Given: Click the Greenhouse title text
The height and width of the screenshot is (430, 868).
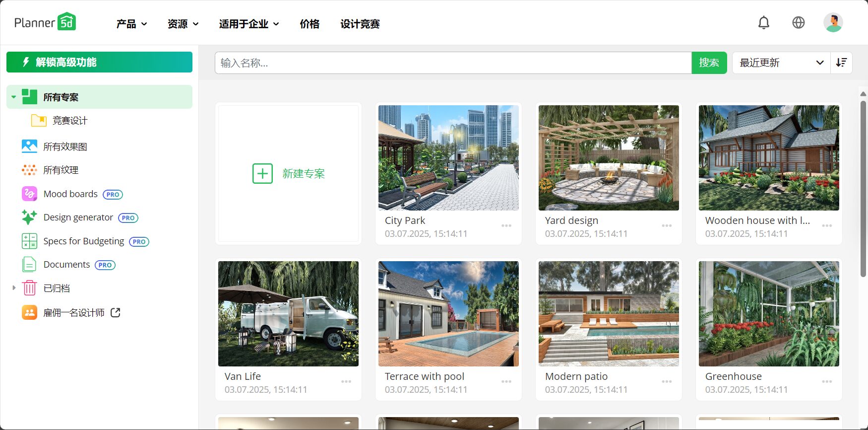Looking at the screenshot, I should (733, 376).
